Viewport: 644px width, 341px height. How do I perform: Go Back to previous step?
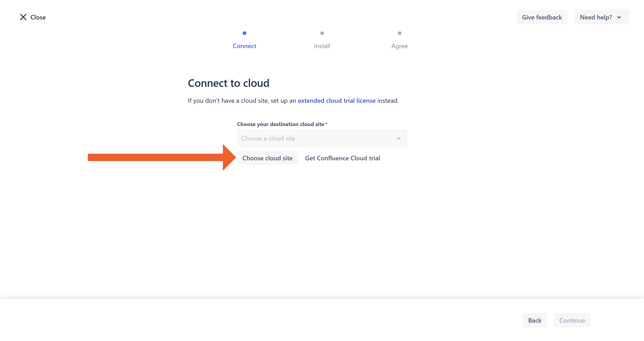534,320
